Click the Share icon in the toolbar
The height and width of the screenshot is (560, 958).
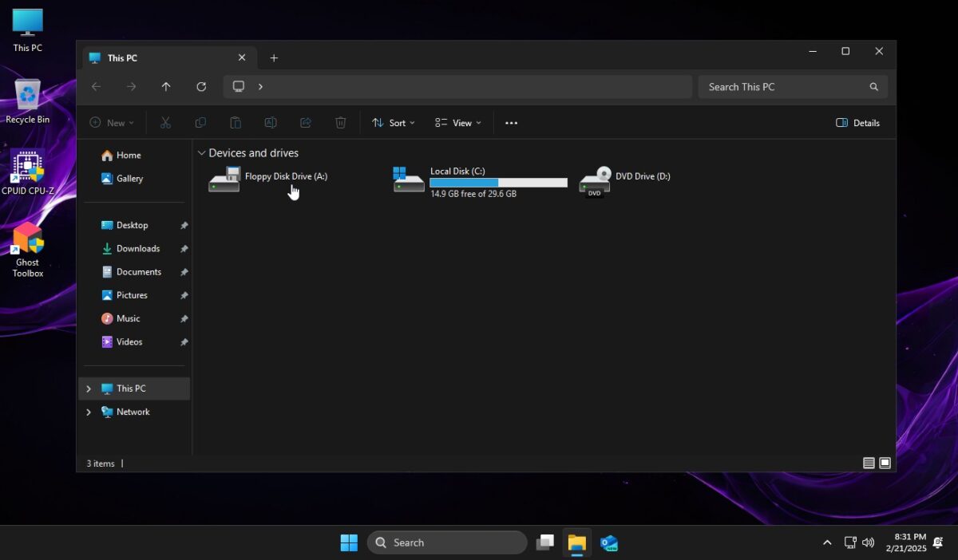306,122
